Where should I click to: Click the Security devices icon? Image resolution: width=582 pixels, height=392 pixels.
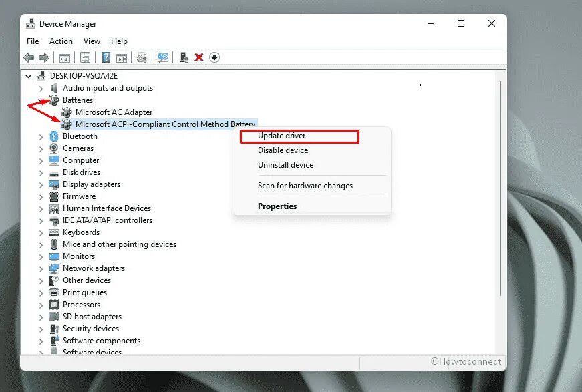pyautogui.click(x=54, y=329)
